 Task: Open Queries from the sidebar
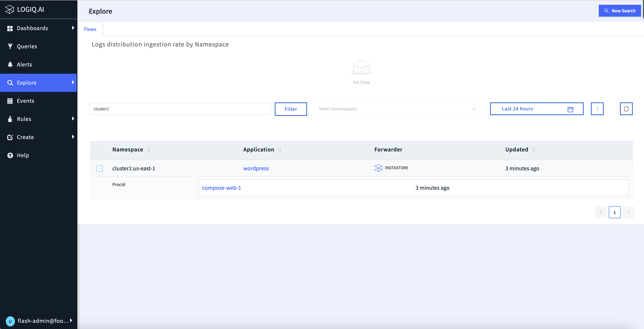coord(27,46)
